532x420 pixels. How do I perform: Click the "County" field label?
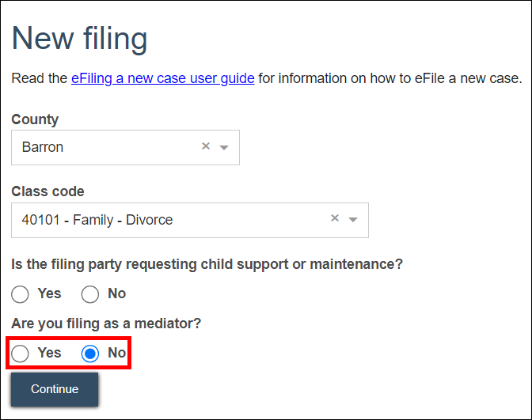[x=35, y=119]
